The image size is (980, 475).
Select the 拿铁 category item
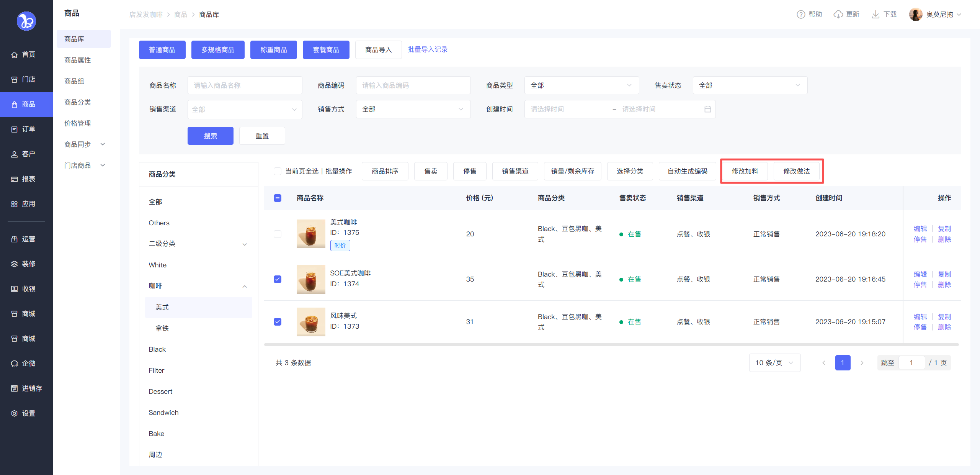pyautogui.click(x=162, y=328)
